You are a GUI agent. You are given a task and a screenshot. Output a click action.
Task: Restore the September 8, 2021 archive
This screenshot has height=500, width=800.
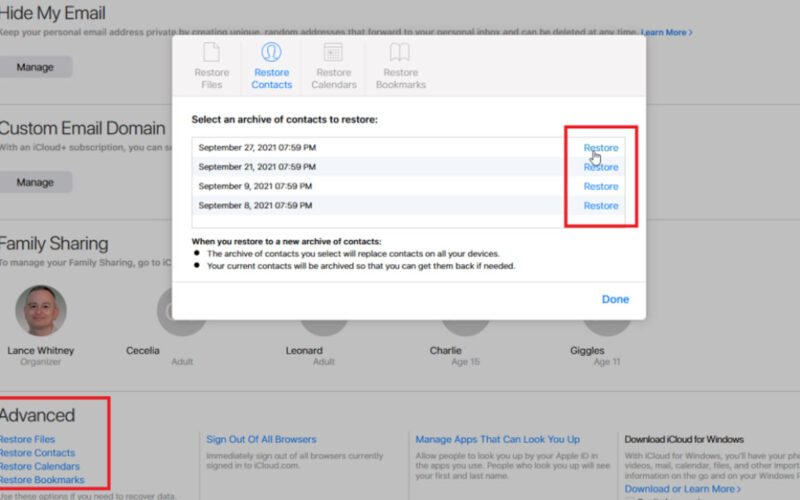(x=601, y=206)
